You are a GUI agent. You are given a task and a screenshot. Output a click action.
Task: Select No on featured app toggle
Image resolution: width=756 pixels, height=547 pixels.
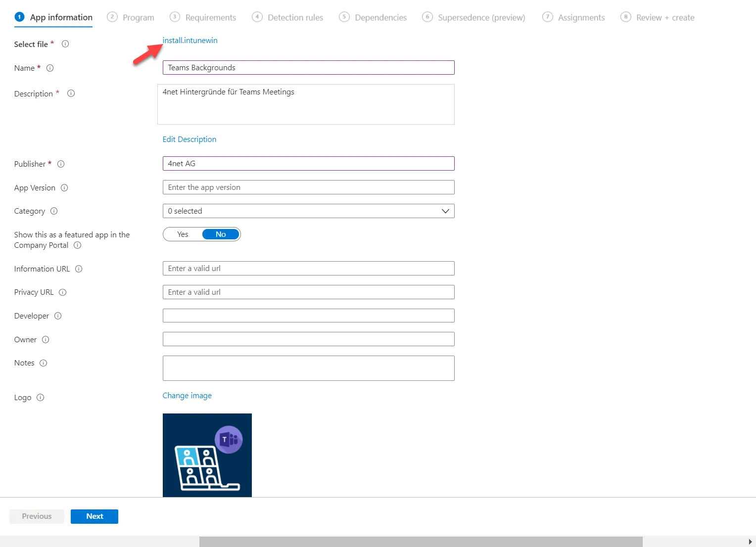pos(221,234)
